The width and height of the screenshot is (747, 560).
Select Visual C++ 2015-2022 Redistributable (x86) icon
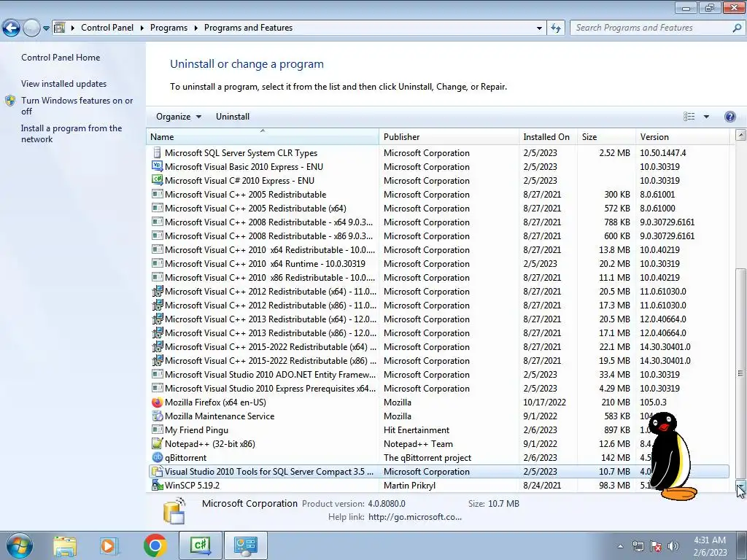click(x=157, y=360)
